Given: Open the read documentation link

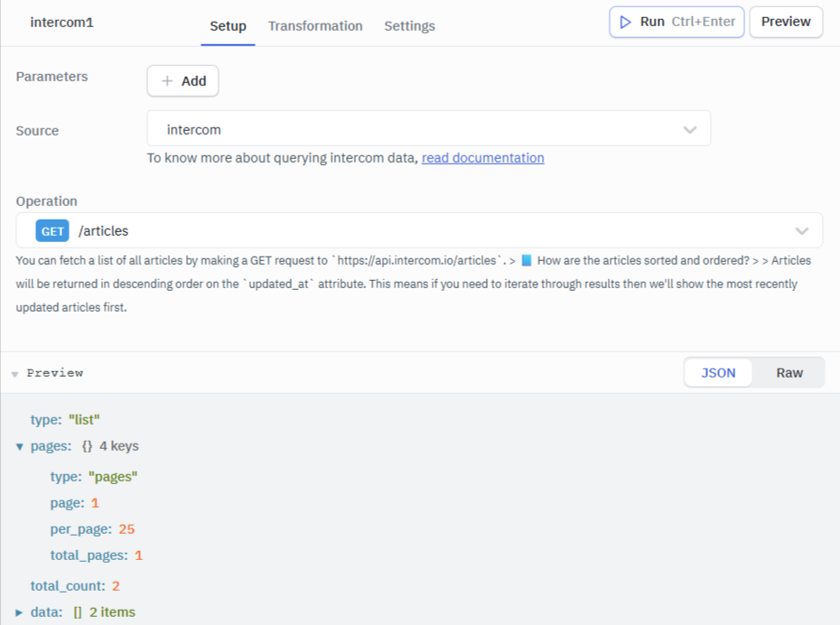Looking at the screenshot, I should pos(482,158).
